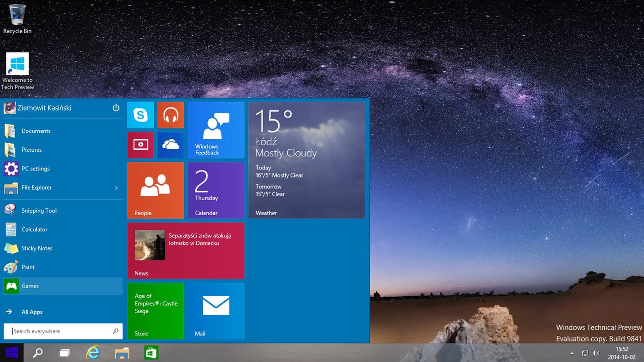
Task: Open user account Ziemowit Kasiński
Action: pos(44,108)
